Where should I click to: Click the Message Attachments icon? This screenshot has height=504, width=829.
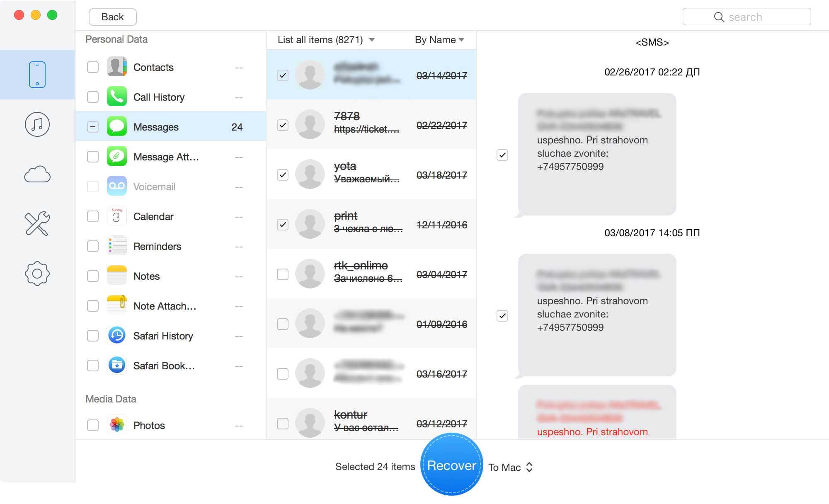116,157
